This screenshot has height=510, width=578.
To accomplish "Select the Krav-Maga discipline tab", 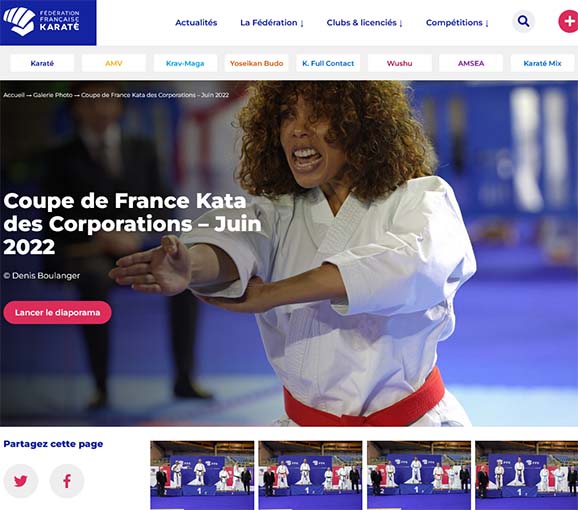I will [x=185, y=63].
